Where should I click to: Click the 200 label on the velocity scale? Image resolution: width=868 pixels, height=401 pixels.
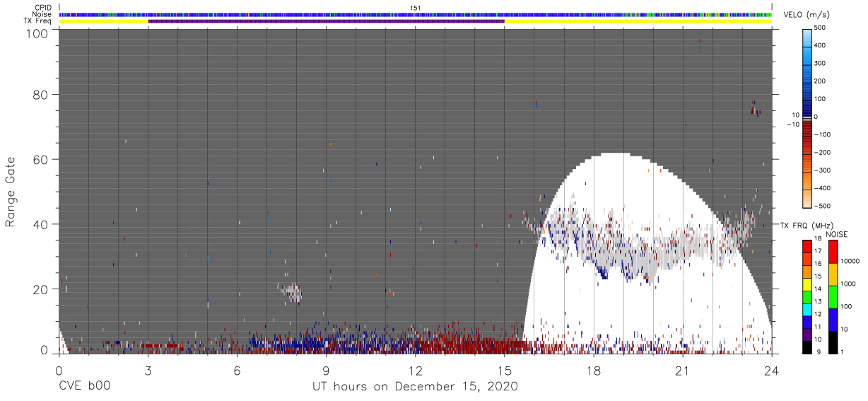coord(821,81)
